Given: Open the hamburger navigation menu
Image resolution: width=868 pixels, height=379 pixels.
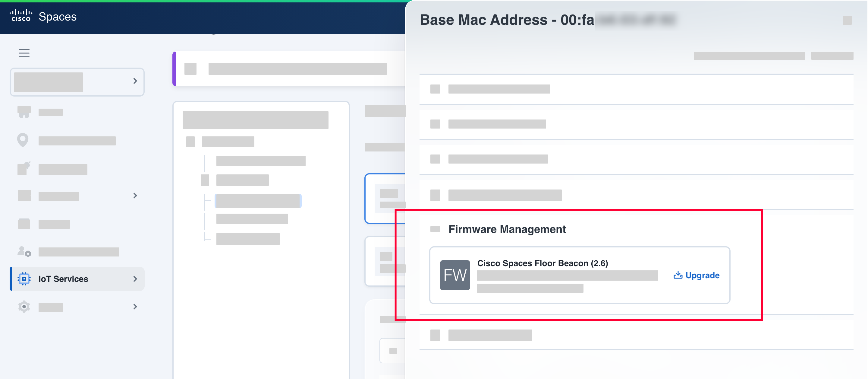Looking at the screenshot, I should [24, 53].
